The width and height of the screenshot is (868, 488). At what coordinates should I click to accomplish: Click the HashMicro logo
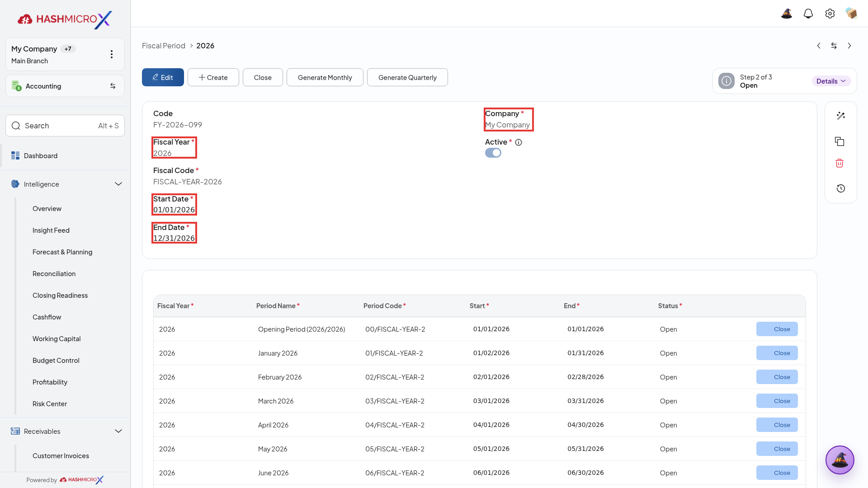point(65,19)
